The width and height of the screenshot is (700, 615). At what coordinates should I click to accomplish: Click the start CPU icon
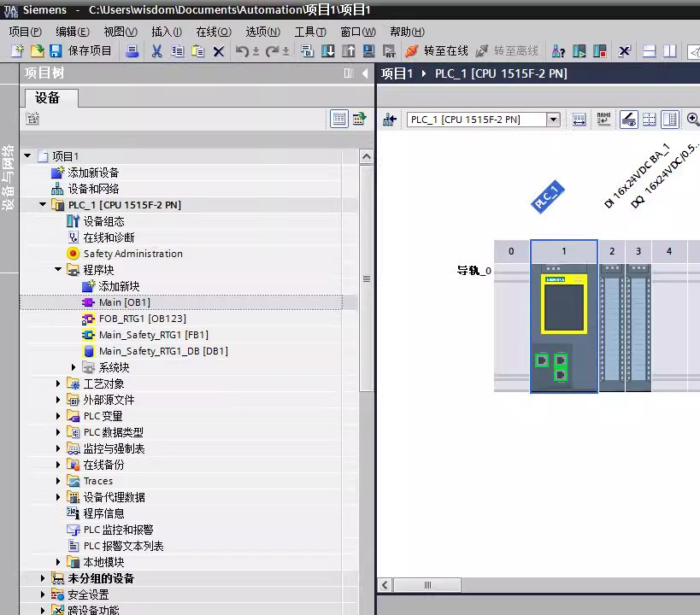[579, 51]
